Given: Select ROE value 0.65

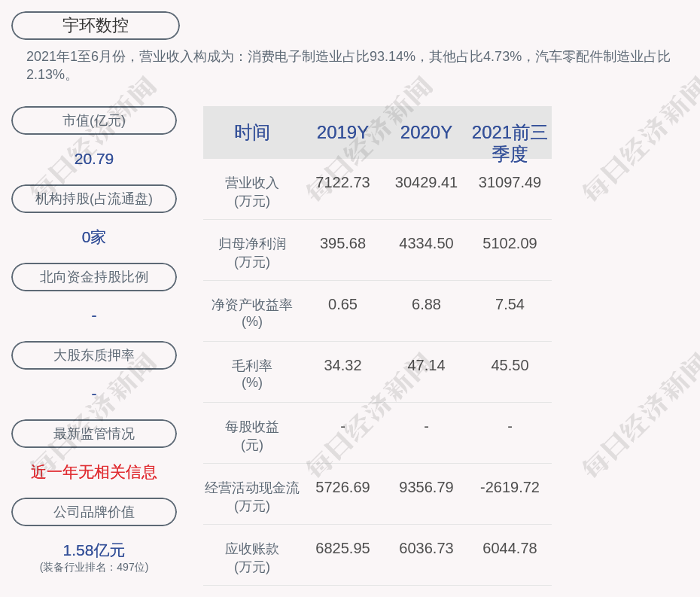Looking at the screenshot, I should 342,305.
